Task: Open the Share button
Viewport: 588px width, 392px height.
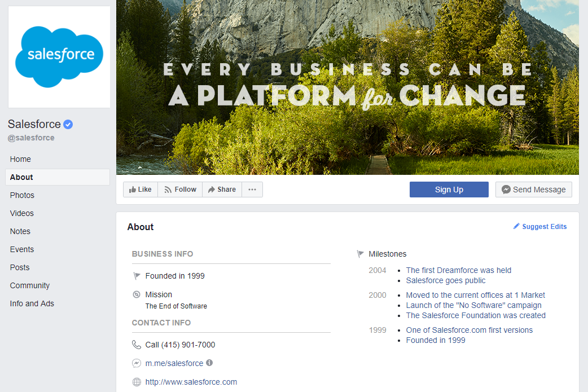Action: point(222,190)
